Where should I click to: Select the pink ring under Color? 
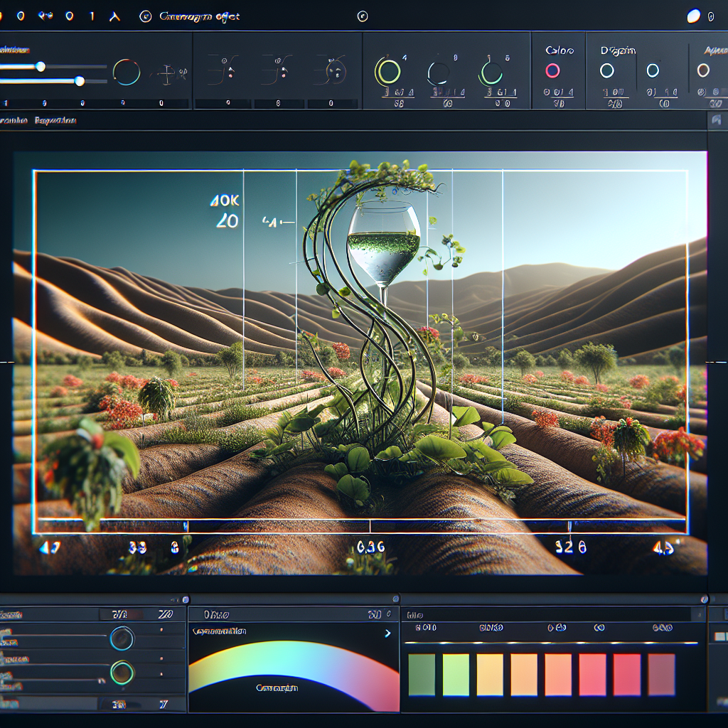point(552,70)
